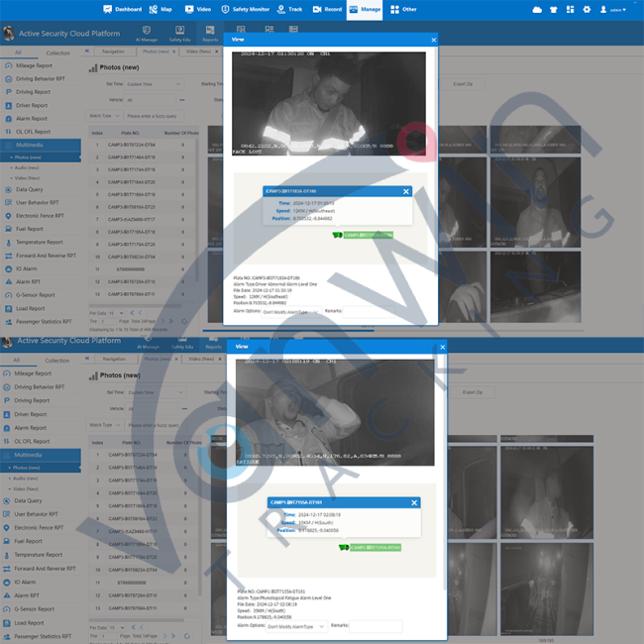Close the map popup for CAMP3-B077183A-DT186
The height and width of the screenshot is (644, 644).
[405, 191]
